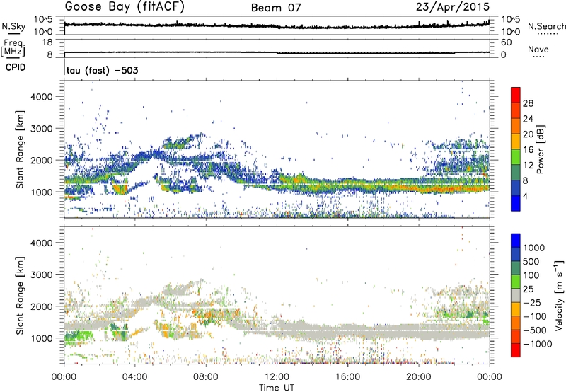Viewport: 566px width, 392px height.
Task: Click the "-1000" tick on Velocity color bar
Action: click(x=537, y=344)
